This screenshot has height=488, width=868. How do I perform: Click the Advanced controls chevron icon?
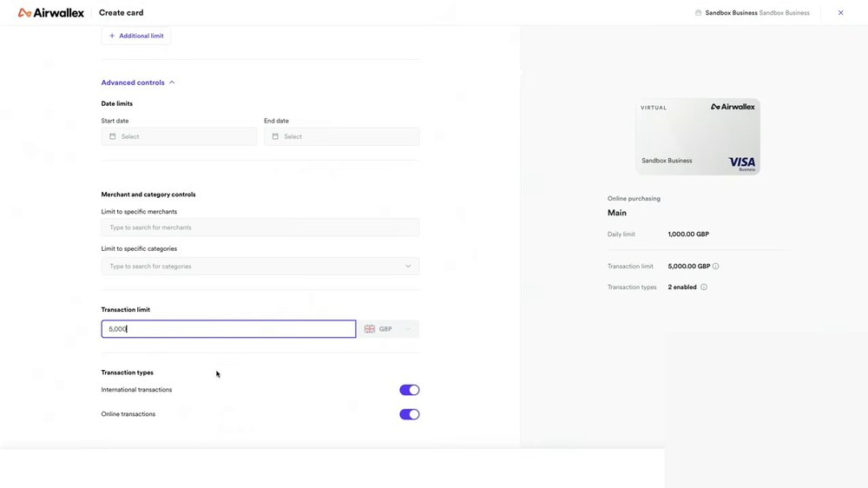172,82
